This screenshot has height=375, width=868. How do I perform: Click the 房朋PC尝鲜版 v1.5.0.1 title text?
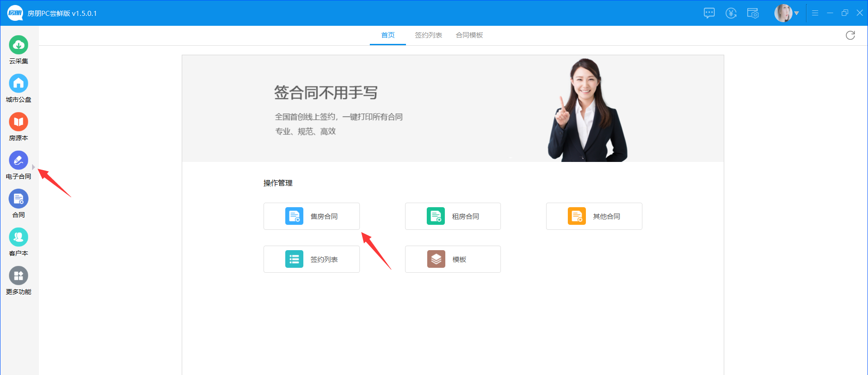click(62, 14)
